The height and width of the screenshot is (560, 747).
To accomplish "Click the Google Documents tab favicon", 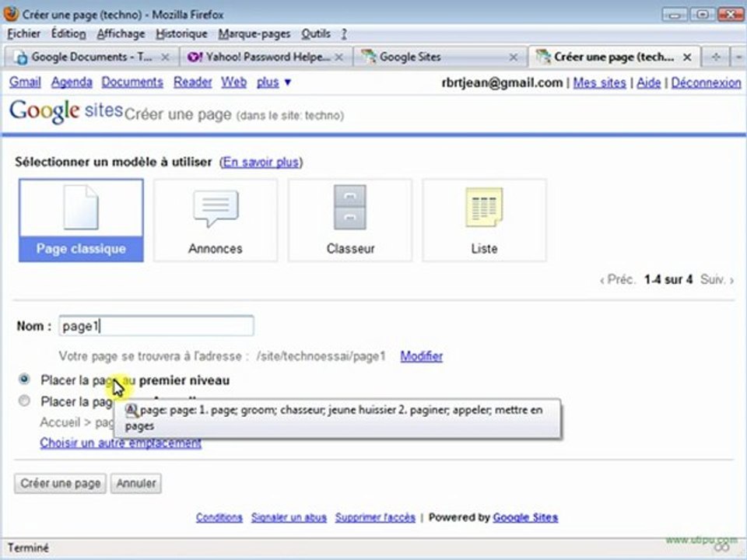I will [21, 57].
